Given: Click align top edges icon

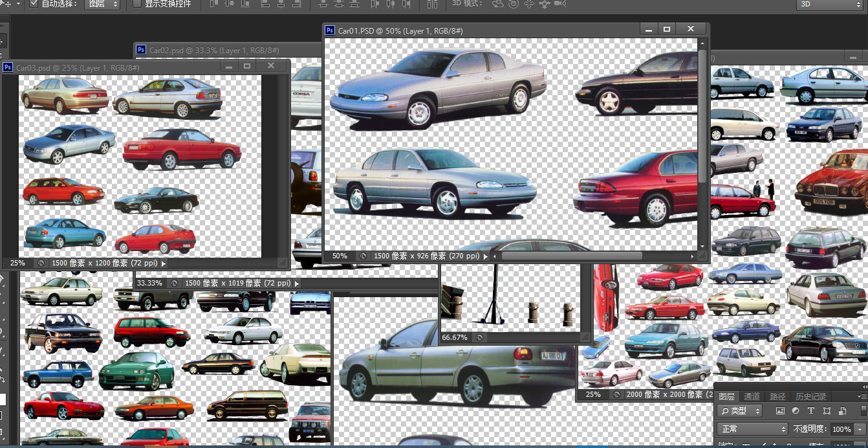Looking at the screenshot, I should click(x=214, y=4).
